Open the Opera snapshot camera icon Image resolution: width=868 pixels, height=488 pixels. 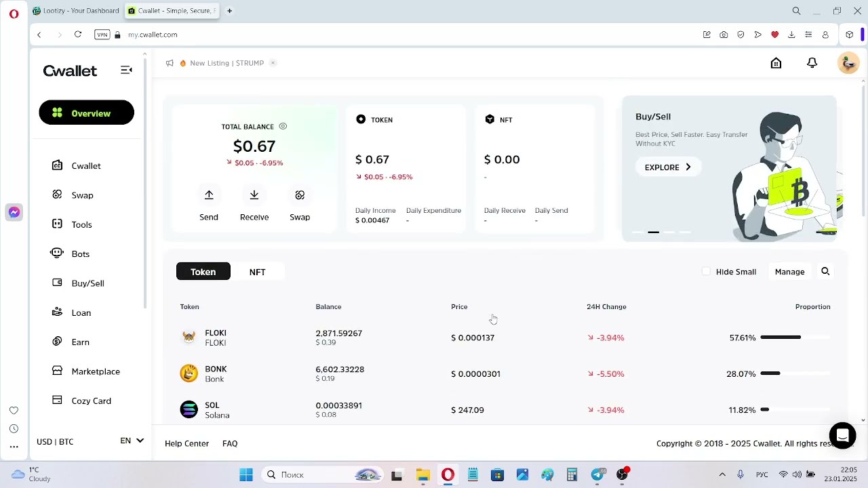(724, 35)
